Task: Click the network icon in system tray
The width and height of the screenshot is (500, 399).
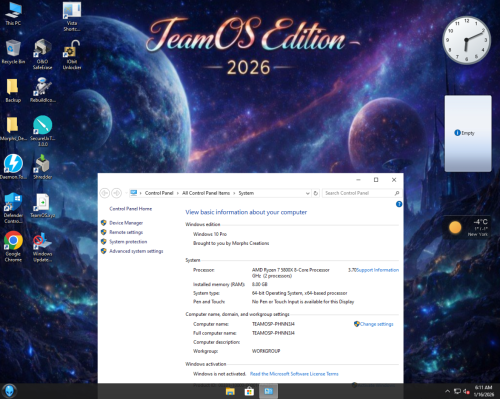Action: [x=457, y=391]
